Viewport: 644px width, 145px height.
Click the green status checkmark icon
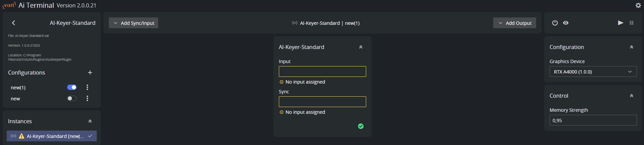click(x=360, y=126)
